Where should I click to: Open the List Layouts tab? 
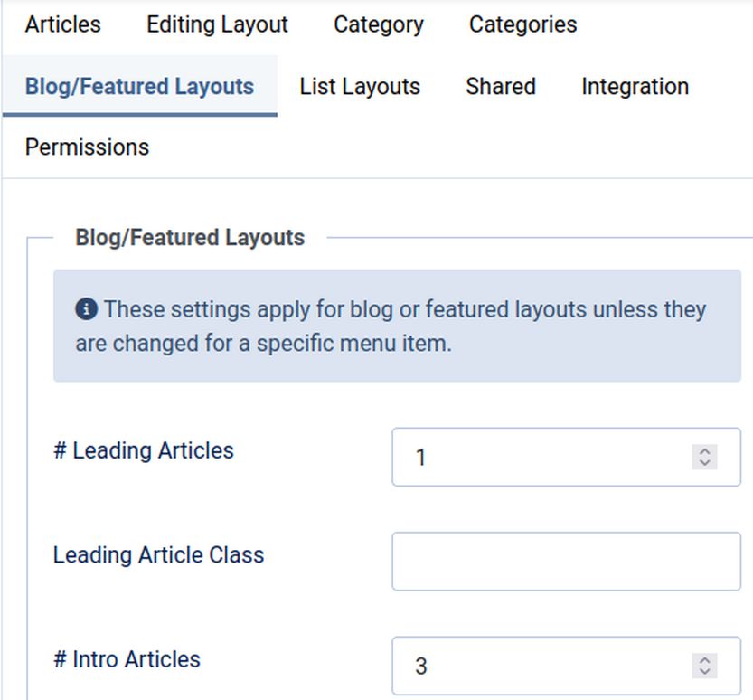(360, 87)
